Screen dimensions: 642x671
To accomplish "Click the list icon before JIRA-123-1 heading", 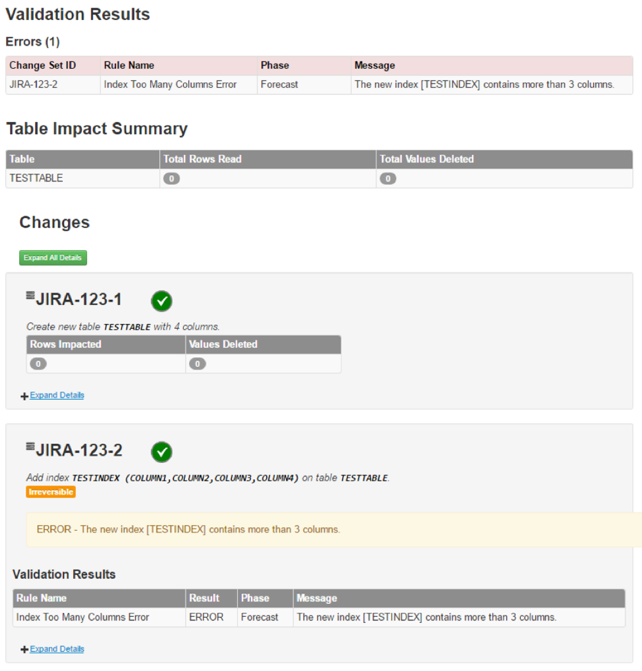I will point(30,295).
